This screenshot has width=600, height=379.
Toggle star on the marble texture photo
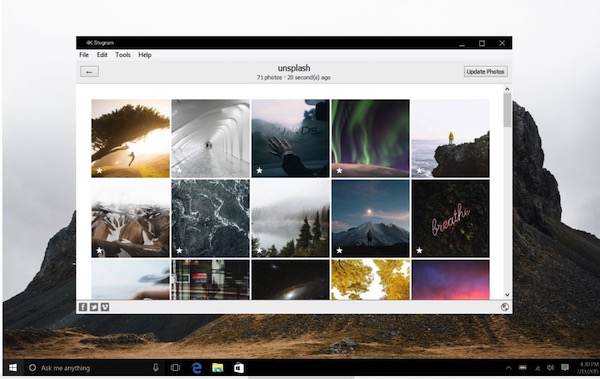click(179, 251)
